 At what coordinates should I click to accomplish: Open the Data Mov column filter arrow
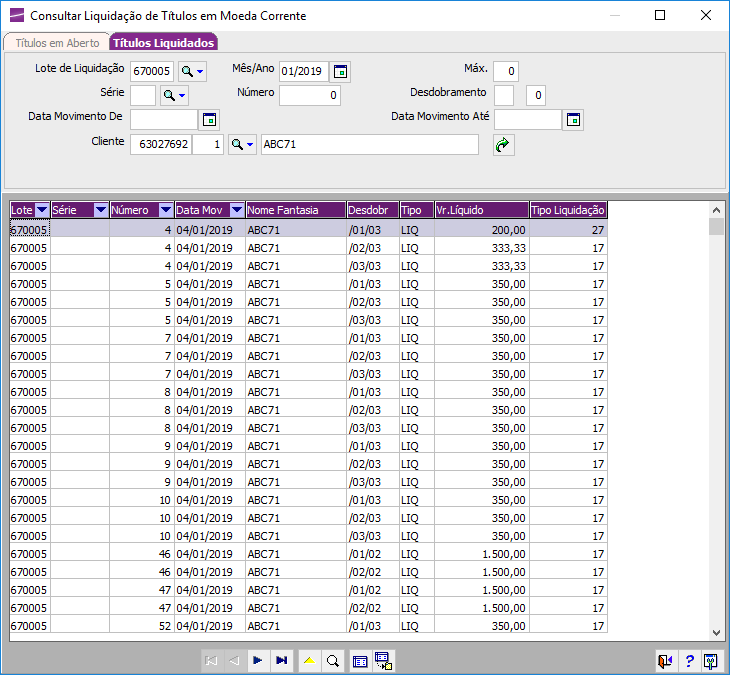(236, 210)
